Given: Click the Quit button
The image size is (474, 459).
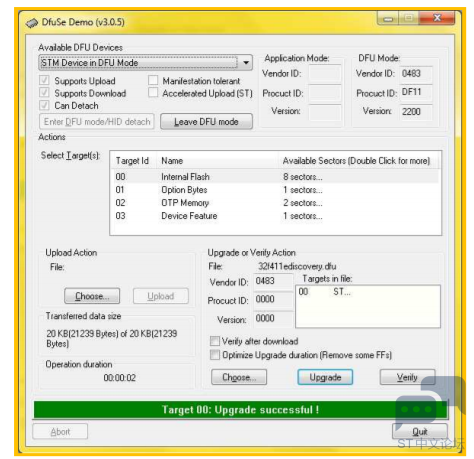Looking at the screenshot, I should click(420, 432).
